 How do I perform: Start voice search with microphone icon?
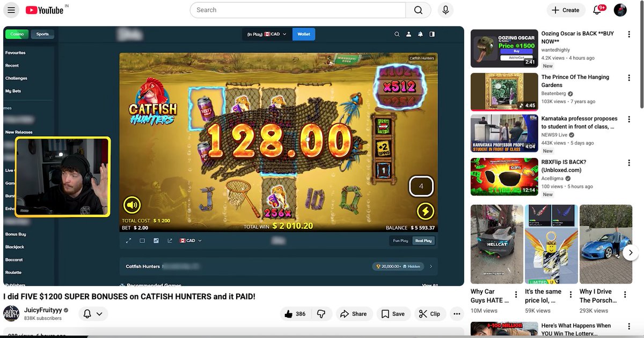(445, 10)
